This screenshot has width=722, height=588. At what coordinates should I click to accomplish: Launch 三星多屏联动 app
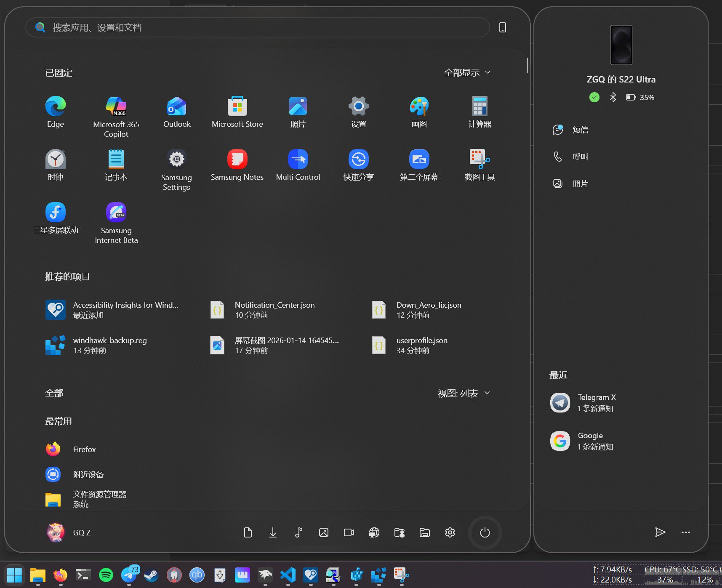click(55, 218)
